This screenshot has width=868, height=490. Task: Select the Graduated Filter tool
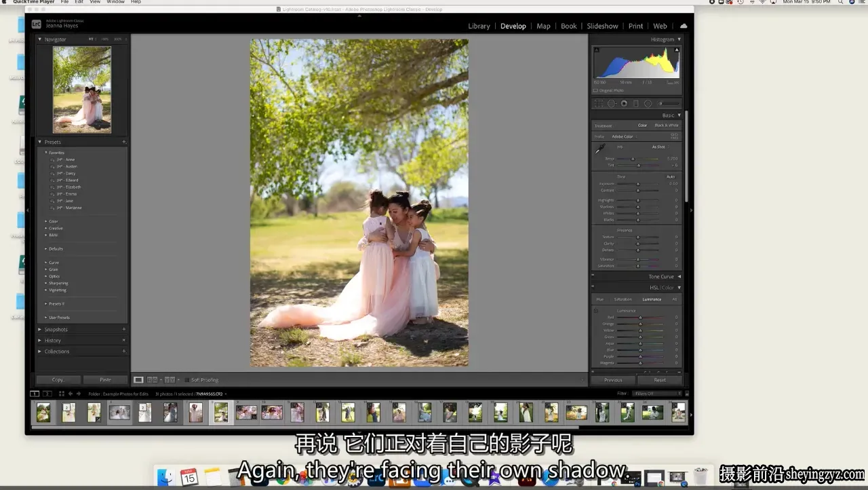point(636,104)
